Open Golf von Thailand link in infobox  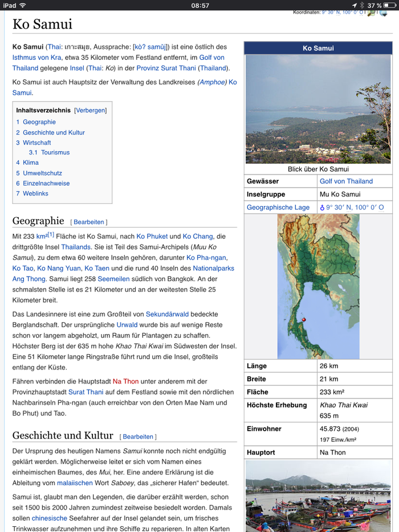tap(346, 181)
